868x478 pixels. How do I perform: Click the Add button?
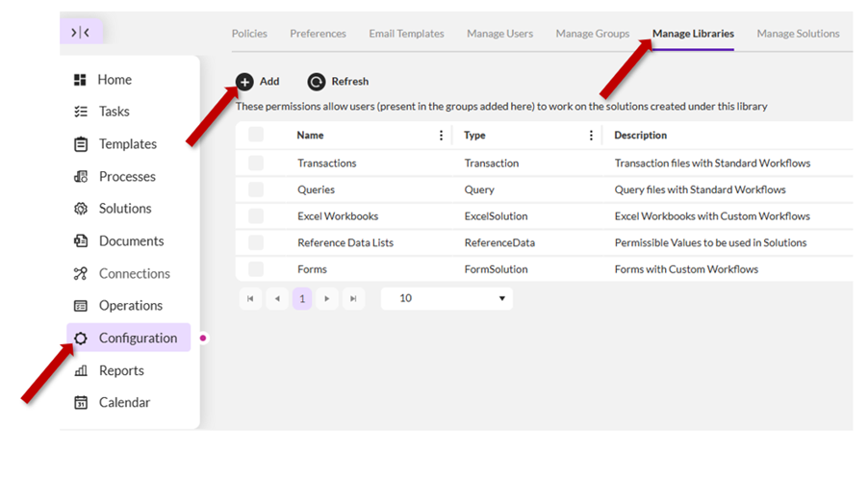point(258,82)
